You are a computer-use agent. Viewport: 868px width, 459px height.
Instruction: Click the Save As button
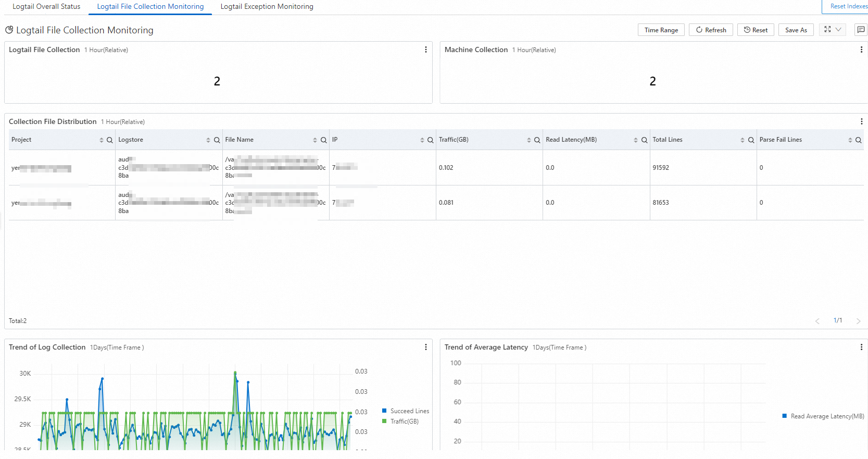(796, 30)
